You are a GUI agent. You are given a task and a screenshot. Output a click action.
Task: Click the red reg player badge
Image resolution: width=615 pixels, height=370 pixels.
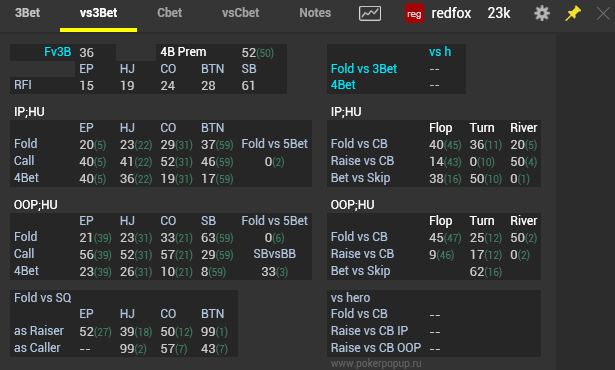[414, 14]
